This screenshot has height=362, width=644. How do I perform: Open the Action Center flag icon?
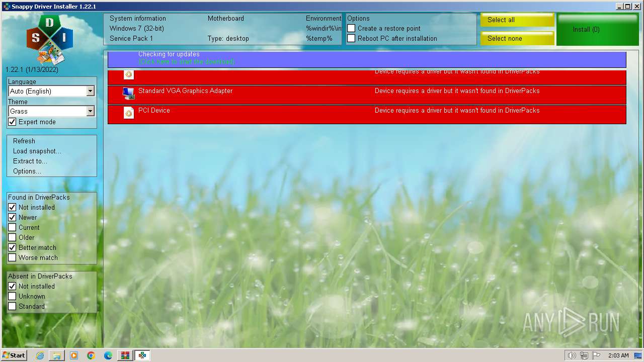[596, 355]
